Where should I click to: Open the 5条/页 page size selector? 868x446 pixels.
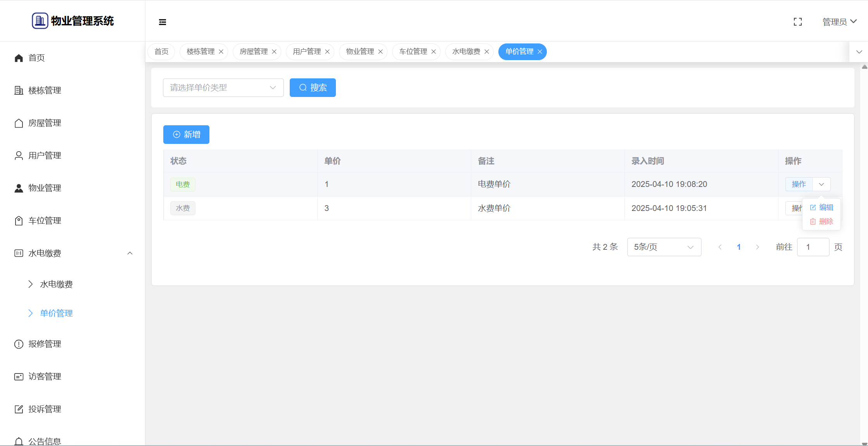(x=664, y=247)
